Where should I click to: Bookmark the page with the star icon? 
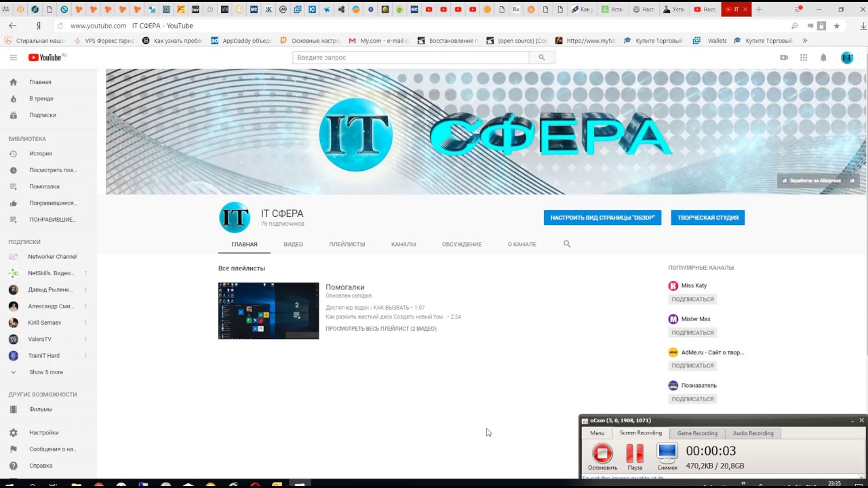(x=836, y=26)
